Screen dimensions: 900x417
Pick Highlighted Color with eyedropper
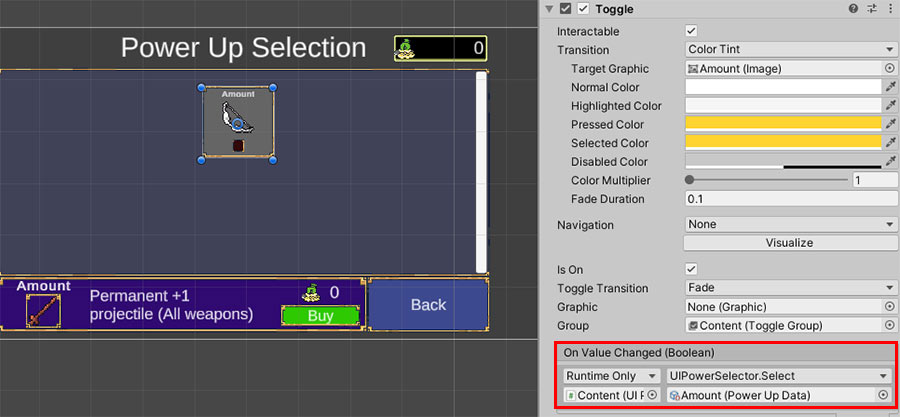(890, 106)
